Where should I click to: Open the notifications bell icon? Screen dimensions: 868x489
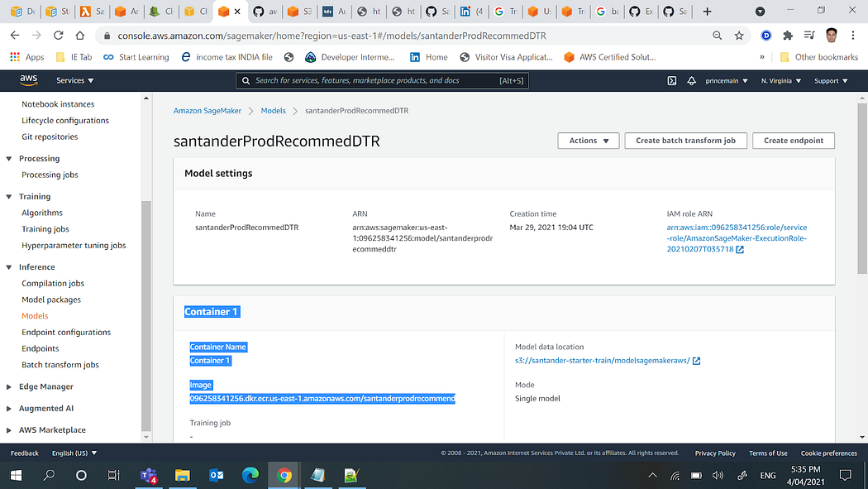click(691, 81)
